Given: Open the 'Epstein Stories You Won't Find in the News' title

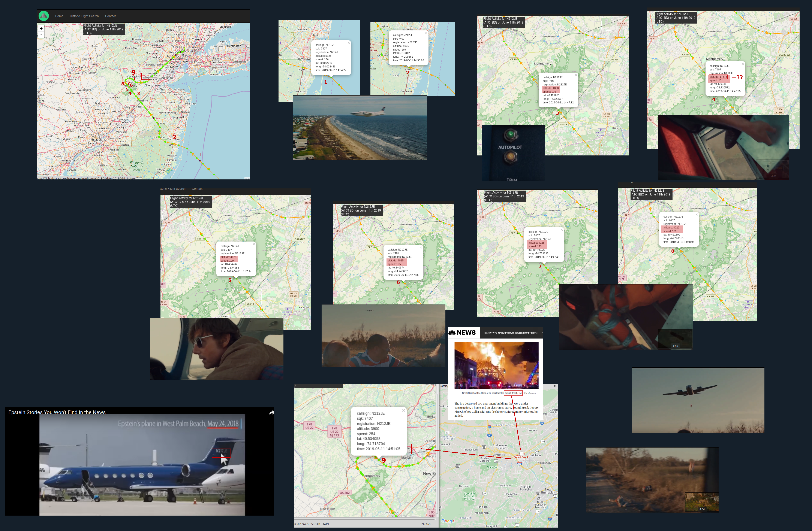Looking at the screenshot, I should tap(57, 412).
